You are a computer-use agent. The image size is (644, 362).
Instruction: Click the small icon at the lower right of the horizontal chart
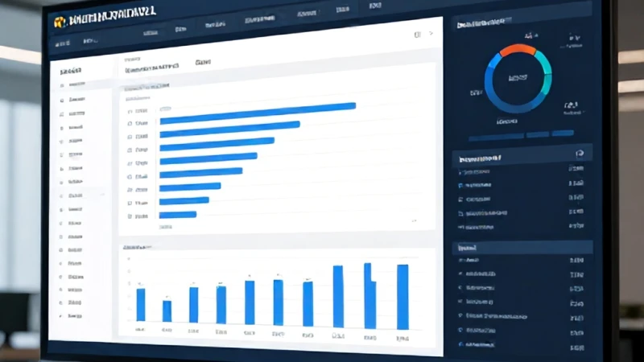click(x=414, y=220)
